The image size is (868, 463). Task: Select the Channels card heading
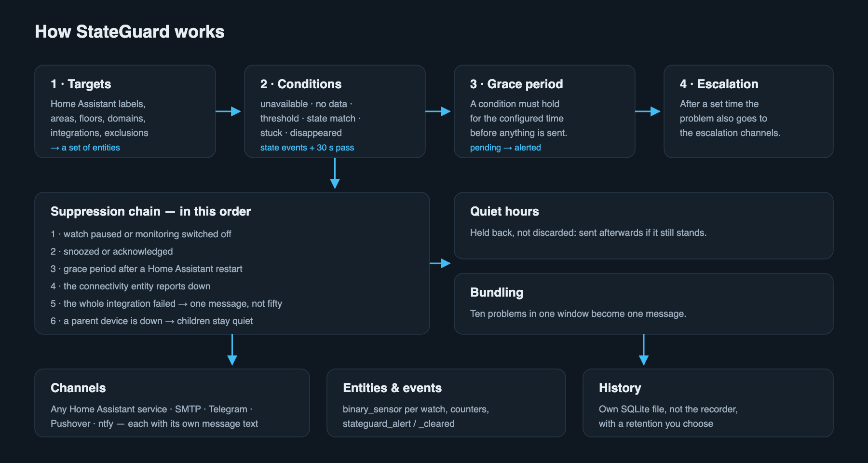coord(78,388)
